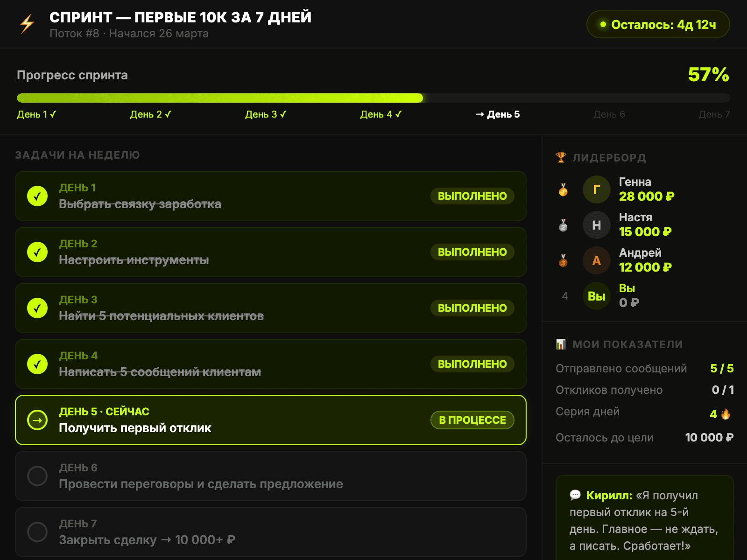Click the speech bubble icon in Кирилл's quote
The width and height of the screenshot is (747, 560).
tap(575, 495)
